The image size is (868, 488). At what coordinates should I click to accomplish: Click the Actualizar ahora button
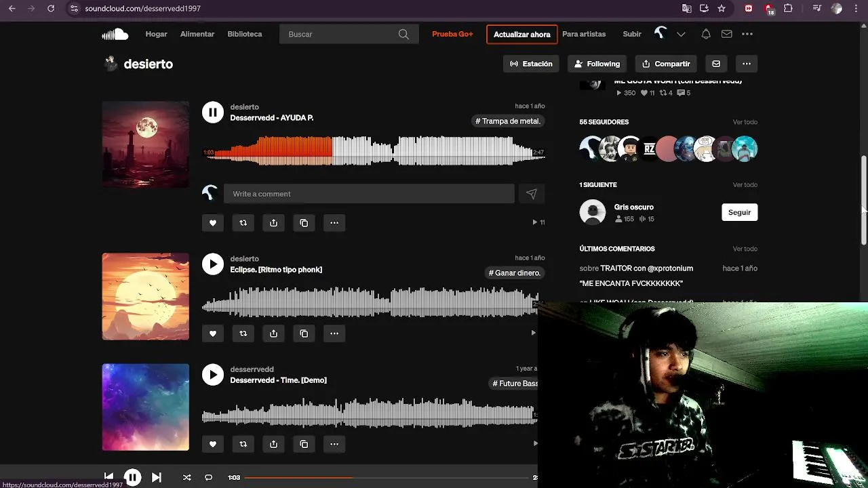(x=522, y=35)
